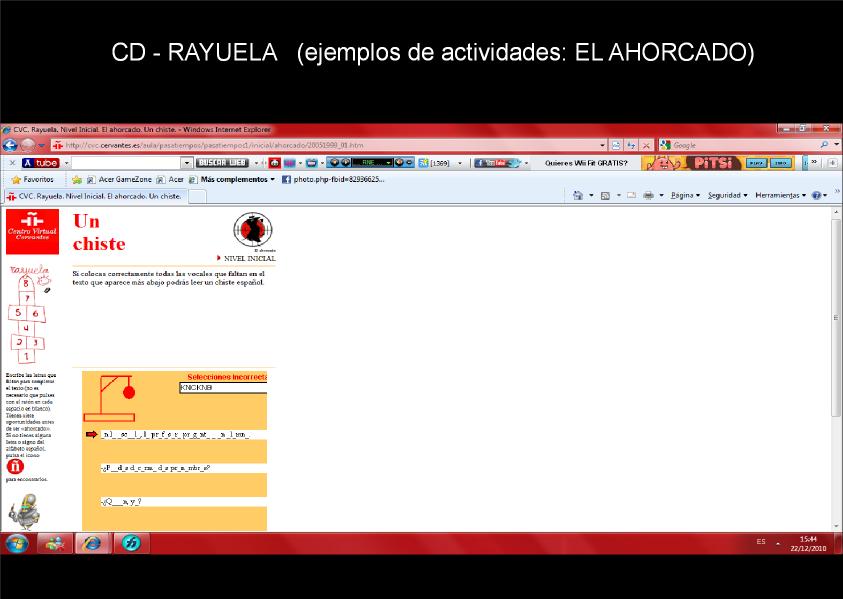843x599 pixels.
Task: Click the Windows Start orb
Action: tap(17, 544)
